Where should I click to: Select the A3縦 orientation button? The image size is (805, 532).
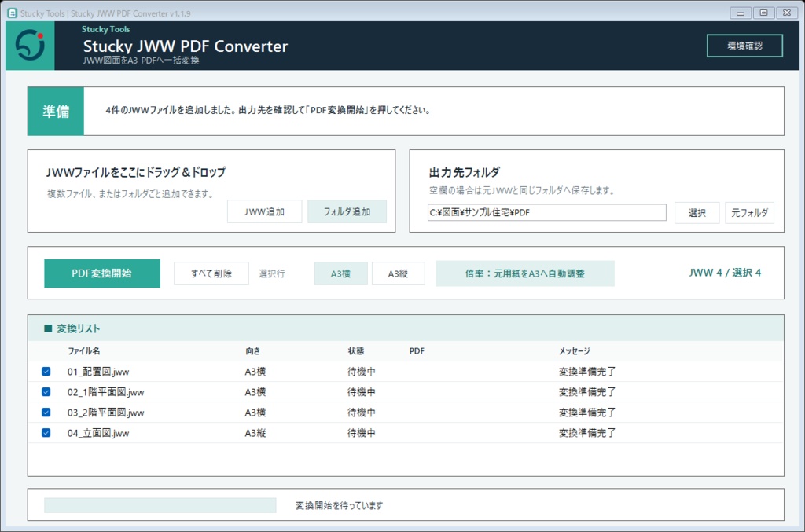coord(398,273)
